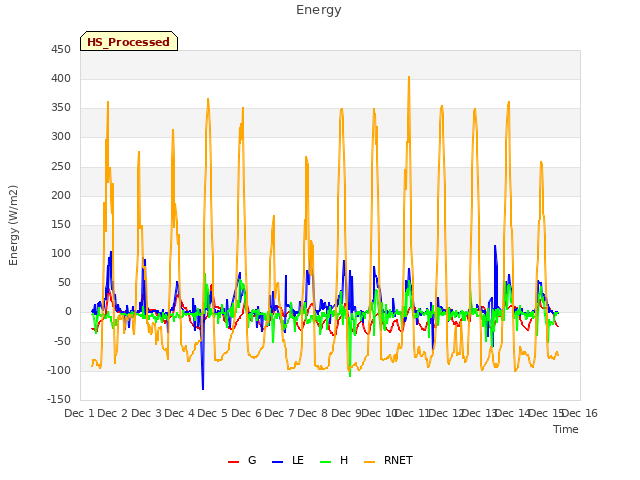Click the -100 y-axis tick label
Screen dimensions: 640x480
click(59, 371)
